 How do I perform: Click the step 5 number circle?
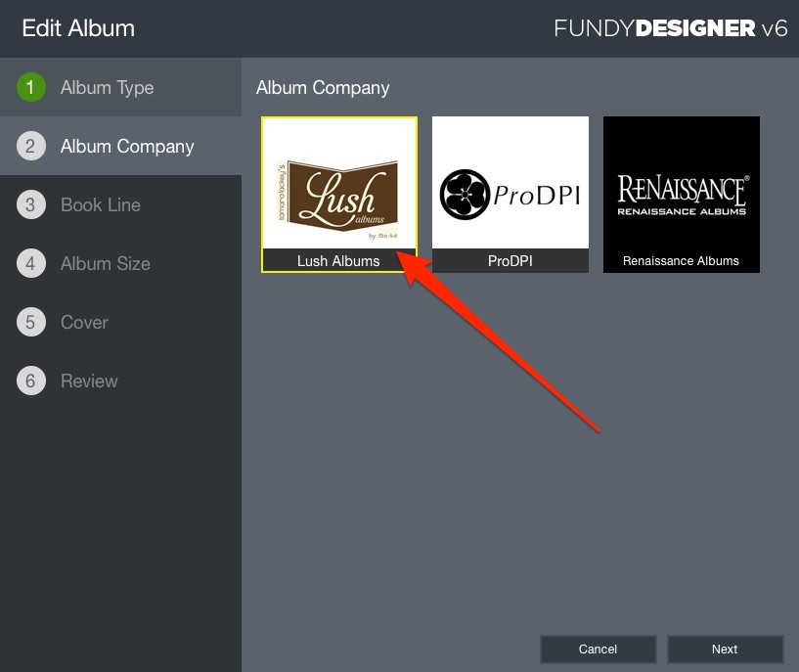31,322
